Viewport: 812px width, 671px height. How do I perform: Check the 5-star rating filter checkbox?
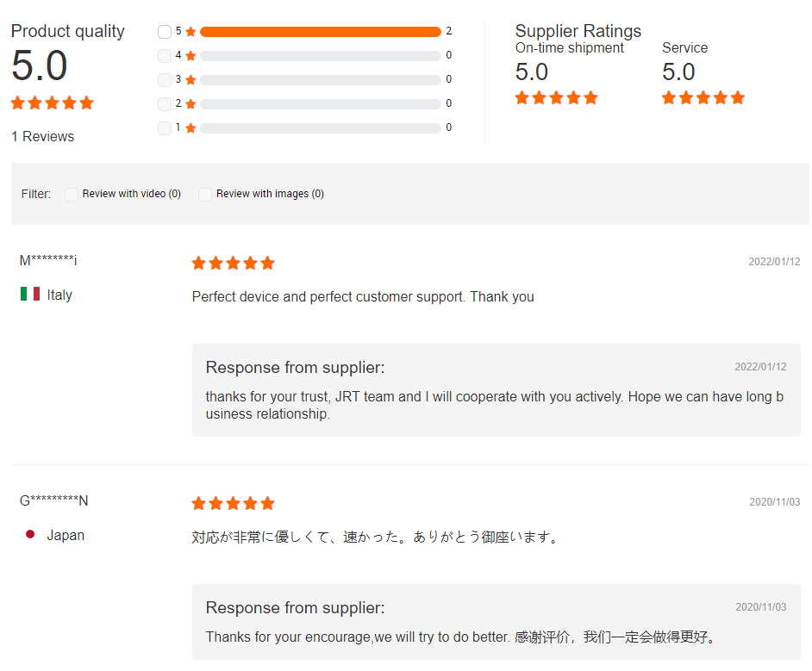[x=165, y=32]
